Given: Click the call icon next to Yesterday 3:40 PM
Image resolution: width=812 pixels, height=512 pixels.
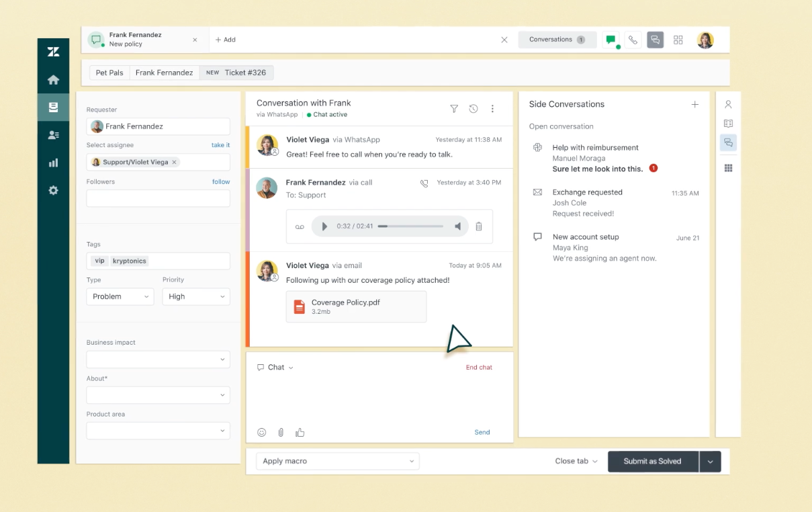Looking at the screenshot, I should tap(424, 183).
